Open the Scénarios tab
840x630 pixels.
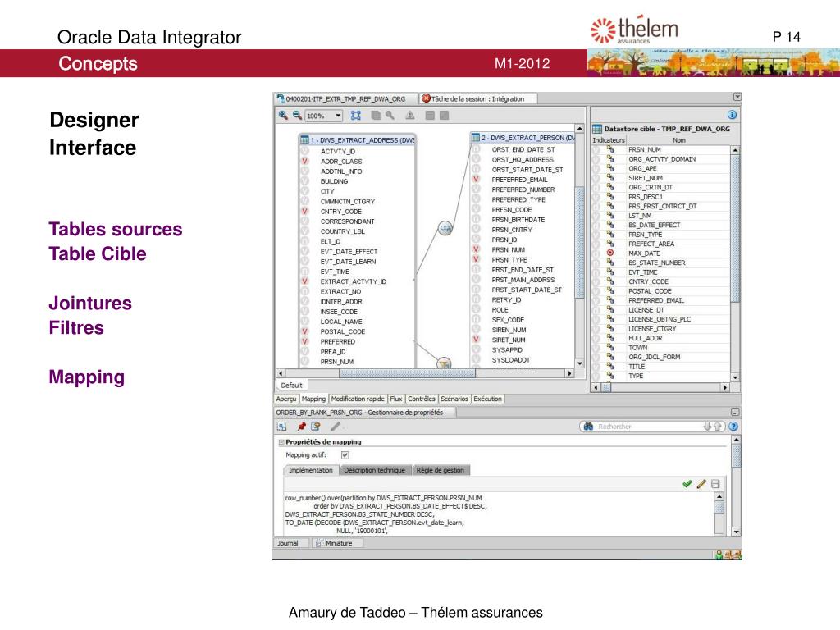pos(454,399)
